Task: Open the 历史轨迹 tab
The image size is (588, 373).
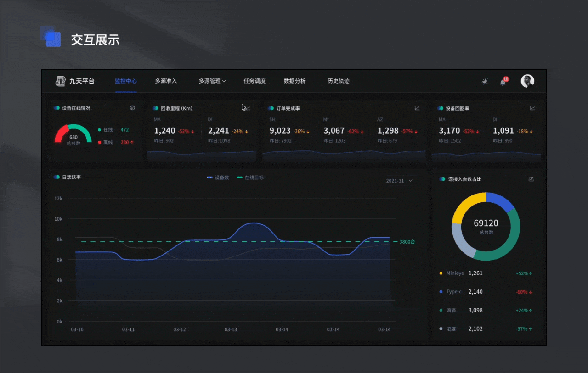Action: (x=339, y=81)
